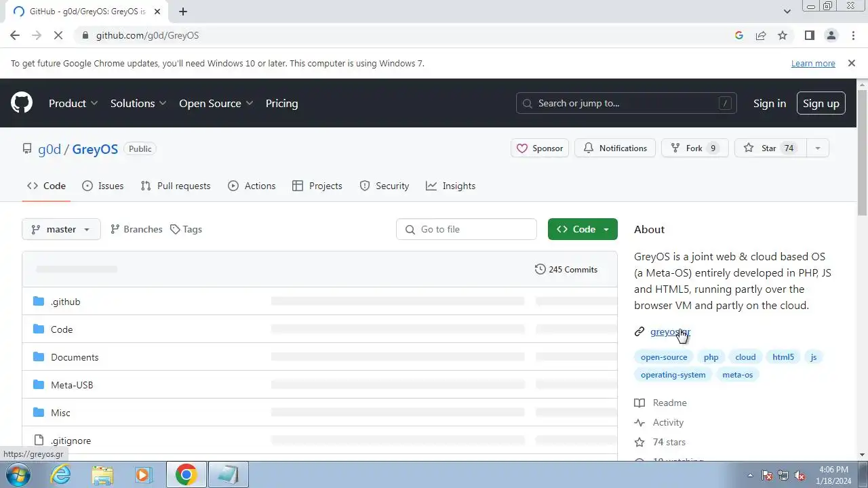Dismiss the Chrome update notification bar

[851, 63]
